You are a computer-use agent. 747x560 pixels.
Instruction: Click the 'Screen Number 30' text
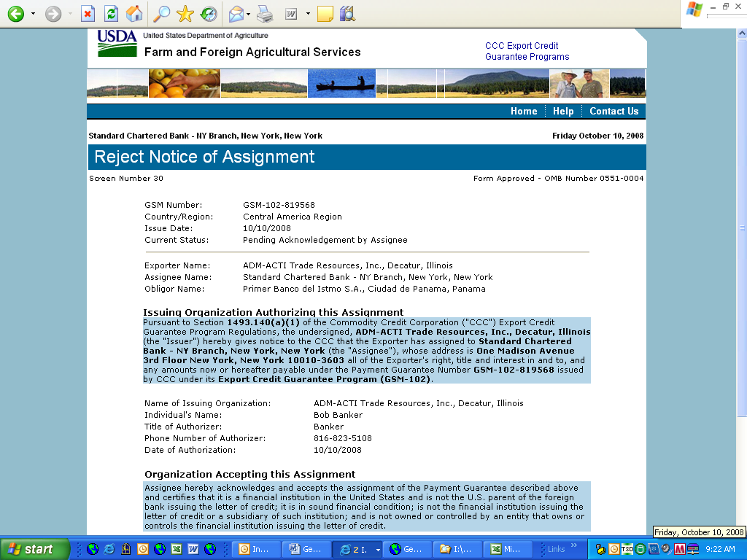(125, 178)
